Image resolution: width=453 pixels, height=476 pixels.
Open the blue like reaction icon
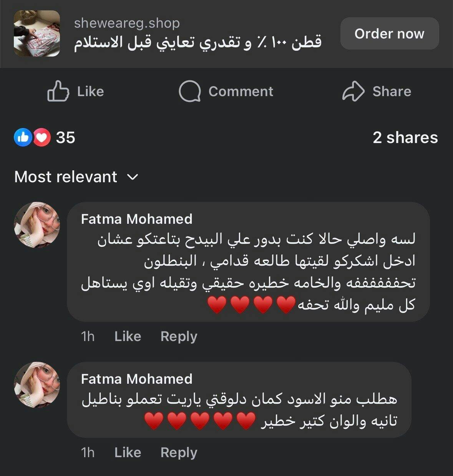point(23,137)
